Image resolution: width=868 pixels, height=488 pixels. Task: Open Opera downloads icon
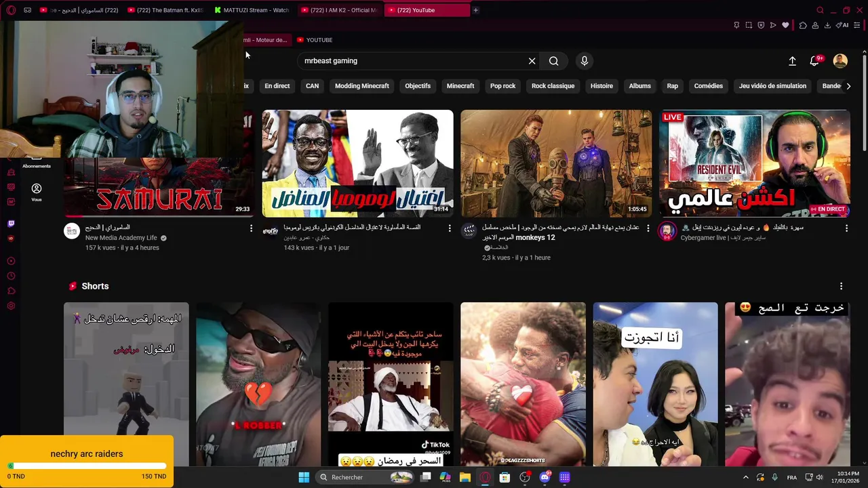pos(827,25)
